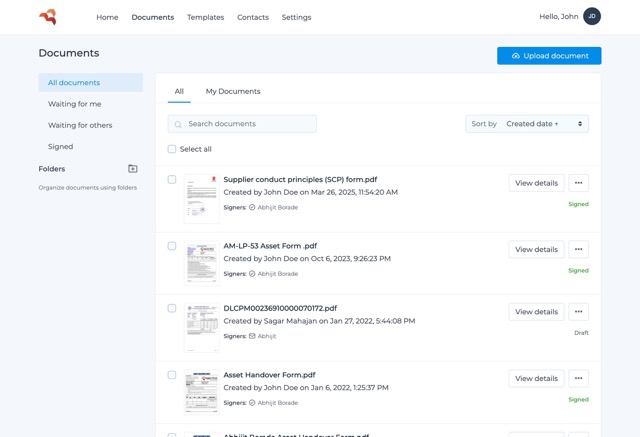
Task: Open more options for AM-LP-53 Asset Form
Action: click(578, 249)
